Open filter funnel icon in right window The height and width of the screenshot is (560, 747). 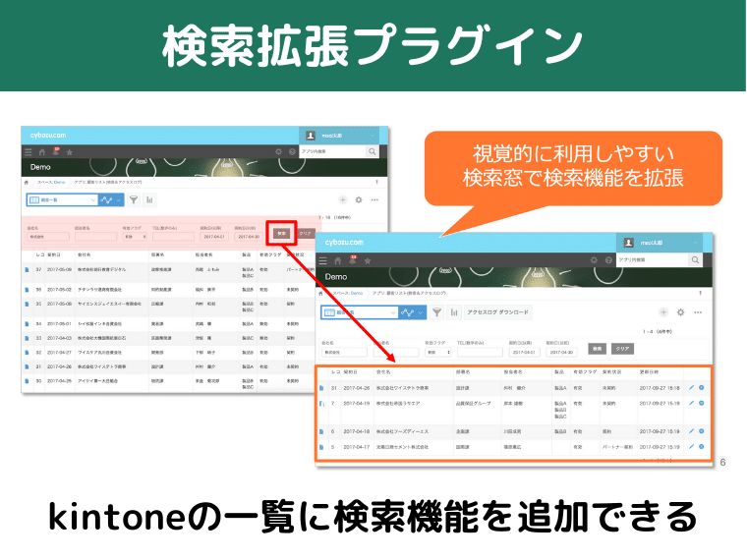tap(436, 312)
